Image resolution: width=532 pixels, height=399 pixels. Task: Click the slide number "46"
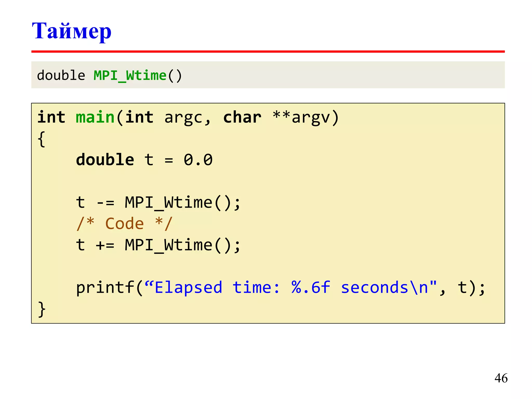click(x=501, y=378)
